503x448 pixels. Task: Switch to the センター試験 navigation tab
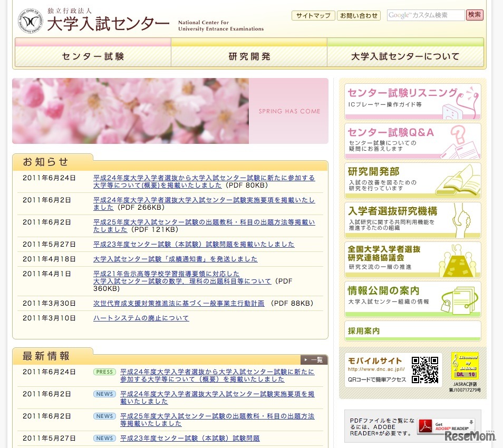(x=92, y=56)
